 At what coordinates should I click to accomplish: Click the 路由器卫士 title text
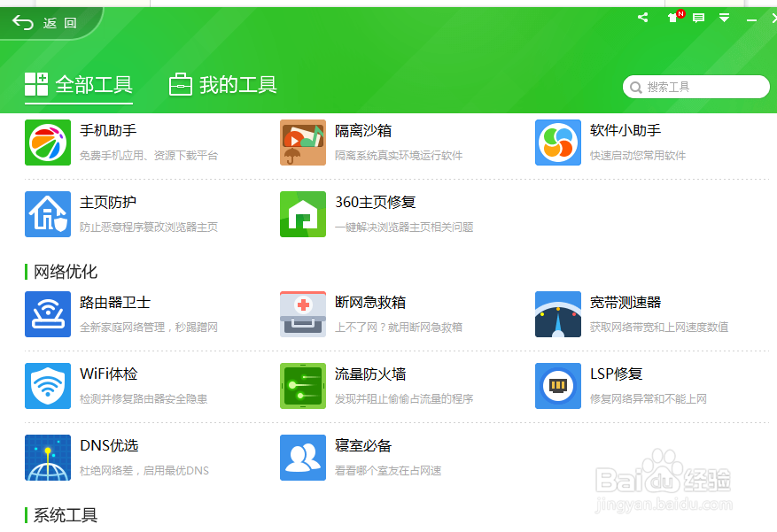(115, 303)
